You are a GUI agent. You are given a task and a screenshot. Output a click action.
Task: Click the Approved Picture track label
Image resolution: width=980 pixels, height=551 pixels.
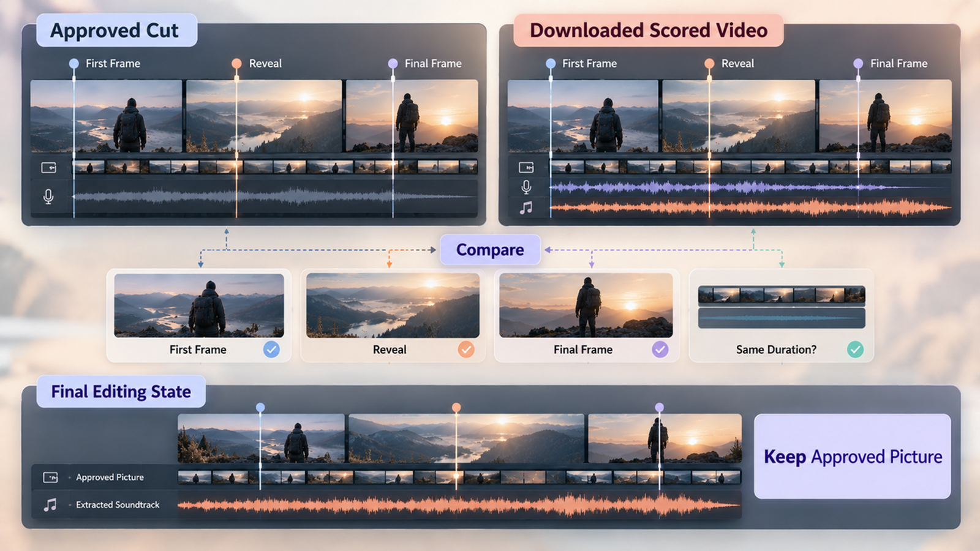[x=110, y=477]
